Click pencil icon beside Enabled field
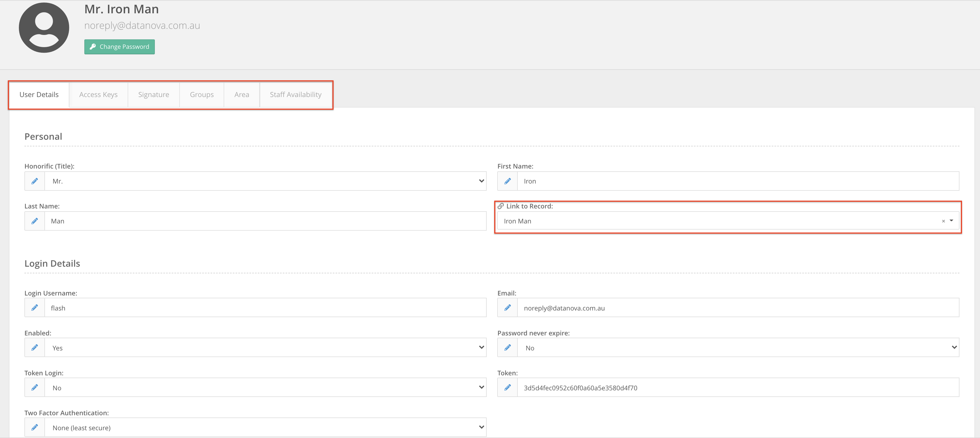 coord(35,348)
